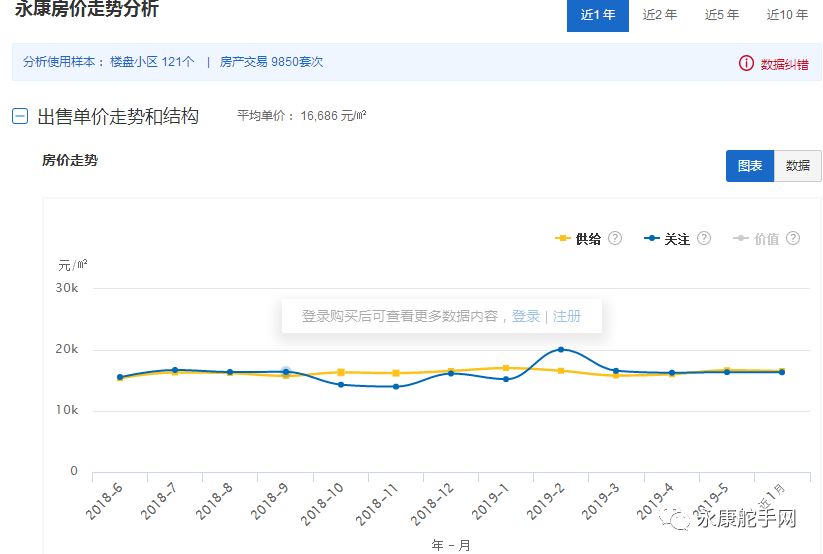Click the 楼盘小区 121个 sample text
This screenshot has width=823, height=554.
click(152, 62)
